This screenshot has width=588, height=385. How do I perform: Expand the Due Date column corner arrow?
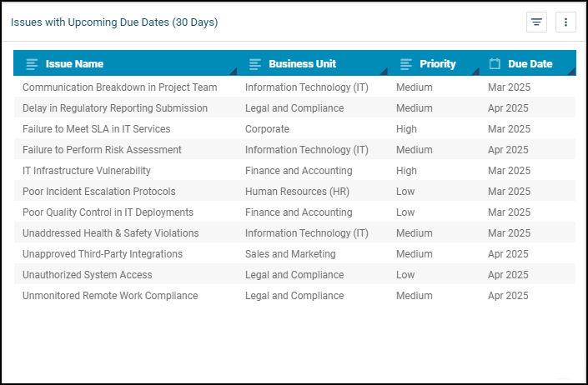coord(571,72)
